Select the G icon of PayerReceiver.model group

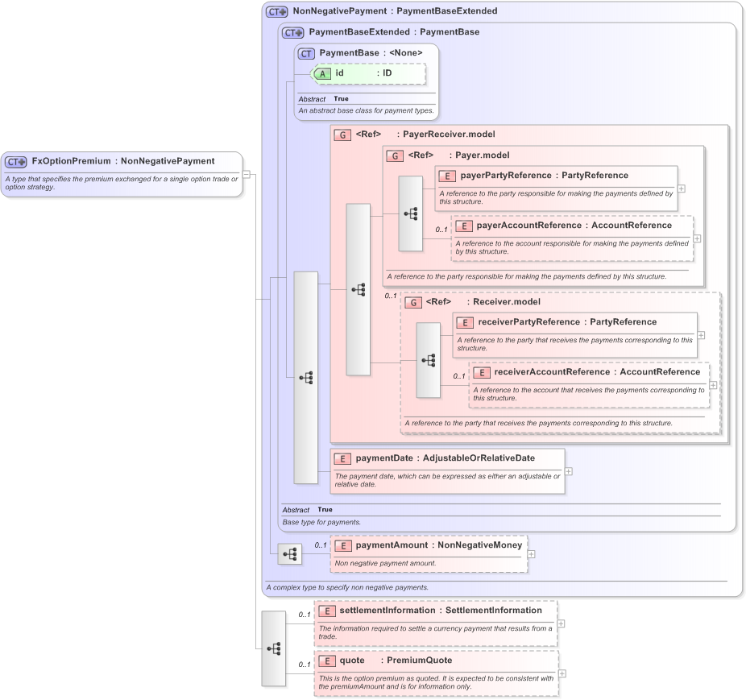click(x=342, y=135)
